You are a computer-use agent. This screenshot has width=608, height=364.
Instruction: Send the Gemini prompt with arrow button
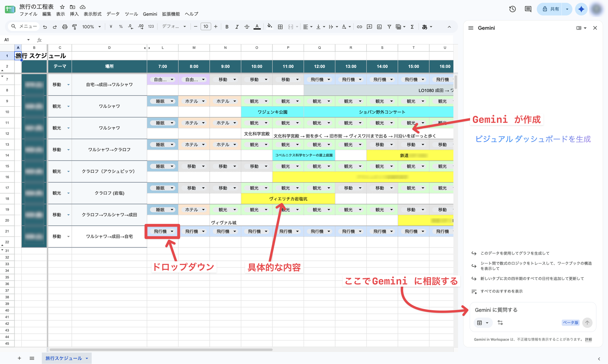[x=587, y=323]
